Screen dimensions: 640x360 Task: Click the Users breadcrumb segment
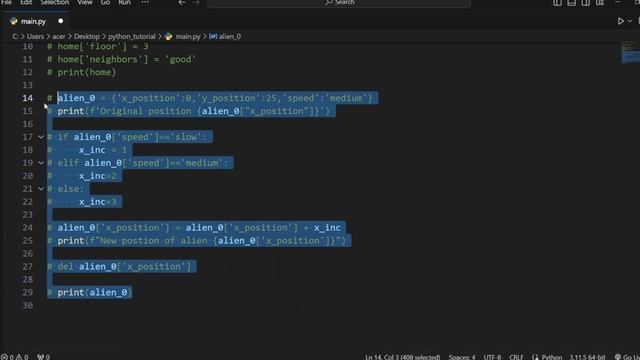click(x=35, y=36)
